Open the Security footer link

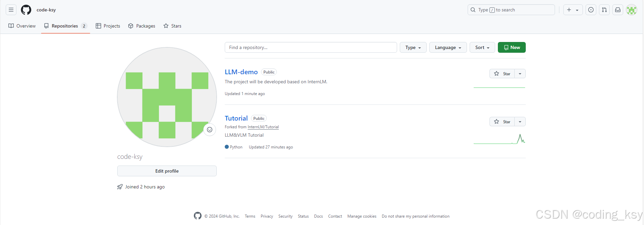click(x=285, y=216)
